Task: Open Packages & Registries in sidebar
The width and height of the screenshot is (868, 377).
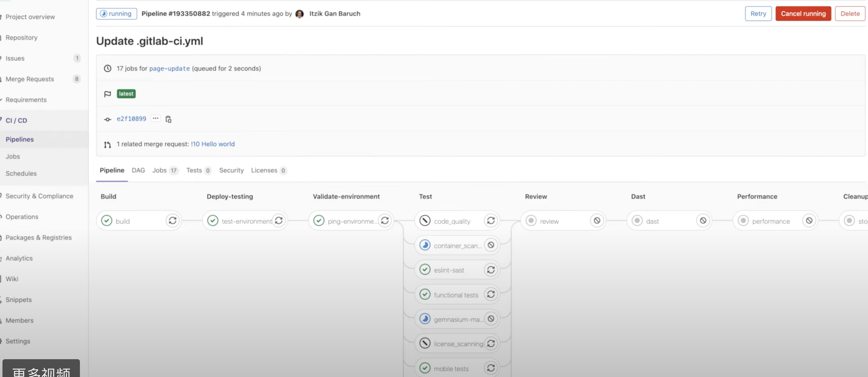Action: pyautogui.click(x=38, y=238)
